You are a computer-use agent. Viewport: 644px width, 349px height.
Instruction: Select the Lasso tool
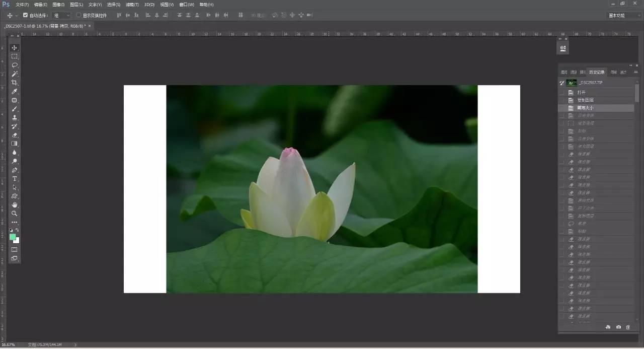pyautogui.click(x=15, y=65)
